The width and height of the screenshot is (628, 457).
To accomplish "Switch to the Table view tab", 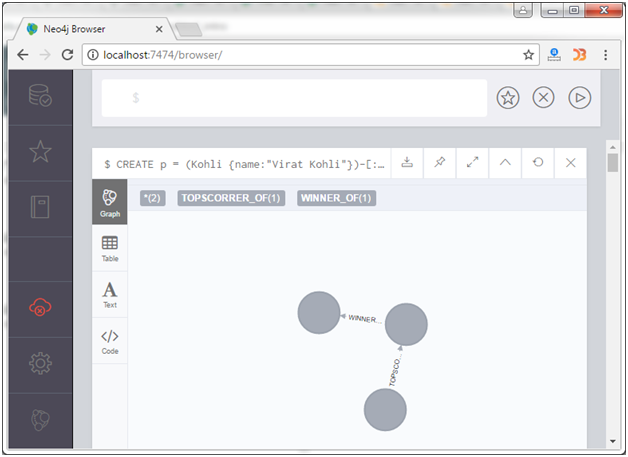I will point(110,249).
